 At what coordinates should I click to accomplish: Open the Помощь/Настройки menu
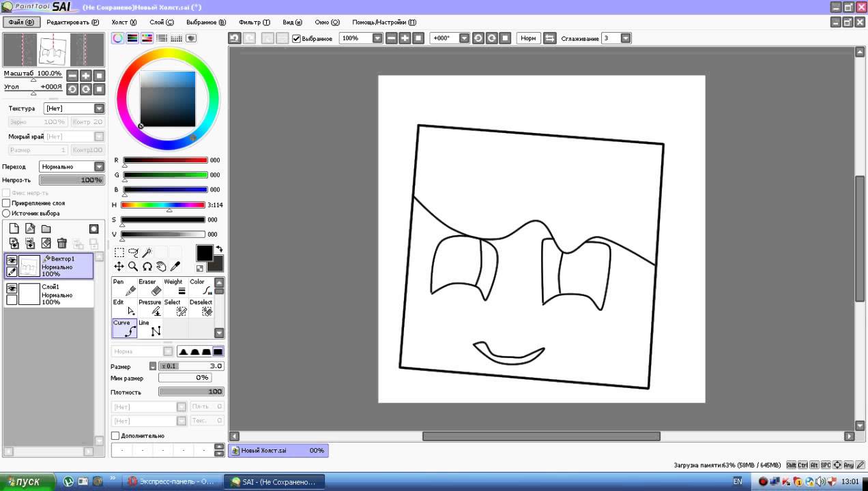[x=384, y=22]
